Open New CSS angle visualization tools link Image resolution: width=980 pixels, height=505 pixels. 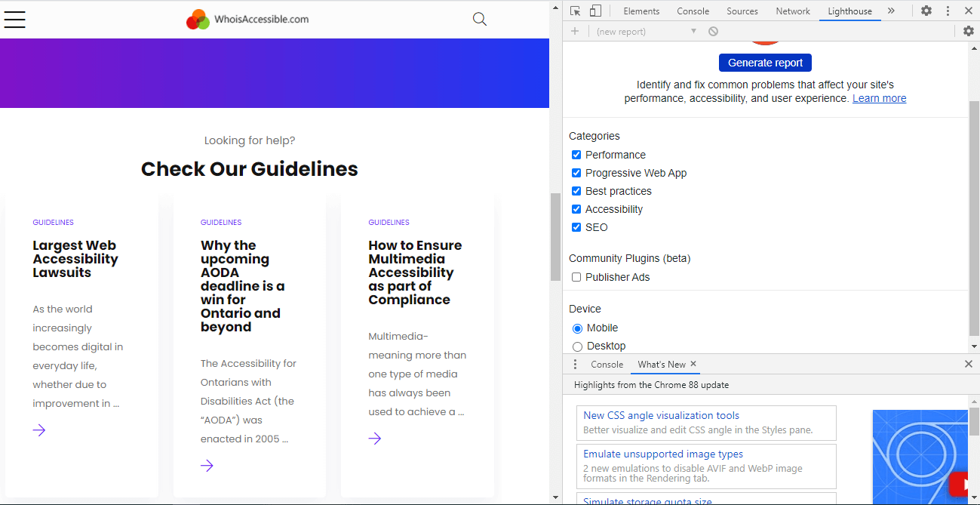click(661, 415)
